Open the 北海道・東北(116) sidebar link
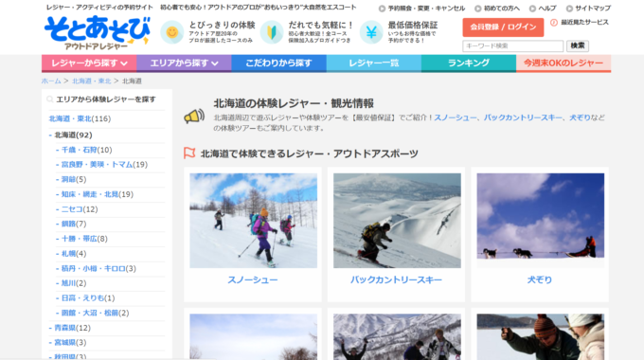The image size is (644, 360). click(80, 118)
